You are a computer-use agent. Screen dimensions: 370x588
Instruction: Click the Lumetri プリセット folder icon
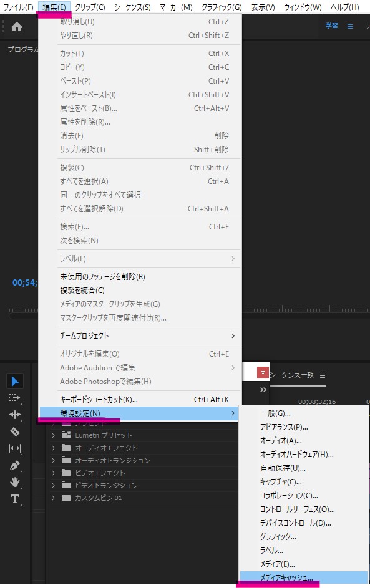(66, 435)
